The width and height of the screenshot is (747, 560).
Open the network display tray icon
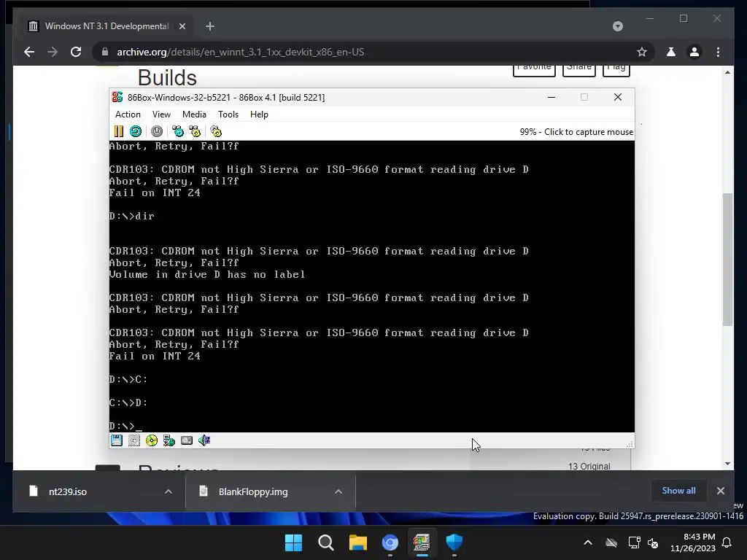click(x=634, y=542)
